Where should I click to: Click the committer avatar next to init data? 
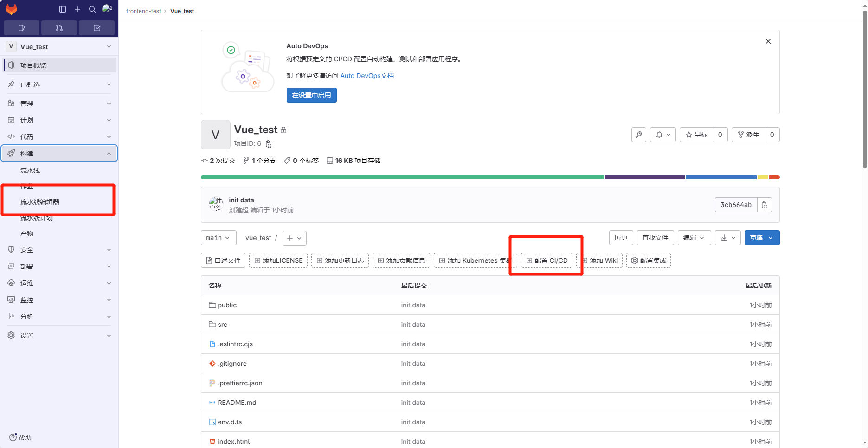click(x=216, y=204)
